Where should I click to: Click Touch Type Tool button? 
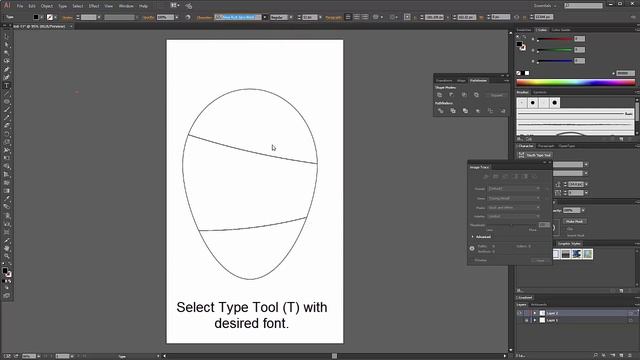(535, 155)
